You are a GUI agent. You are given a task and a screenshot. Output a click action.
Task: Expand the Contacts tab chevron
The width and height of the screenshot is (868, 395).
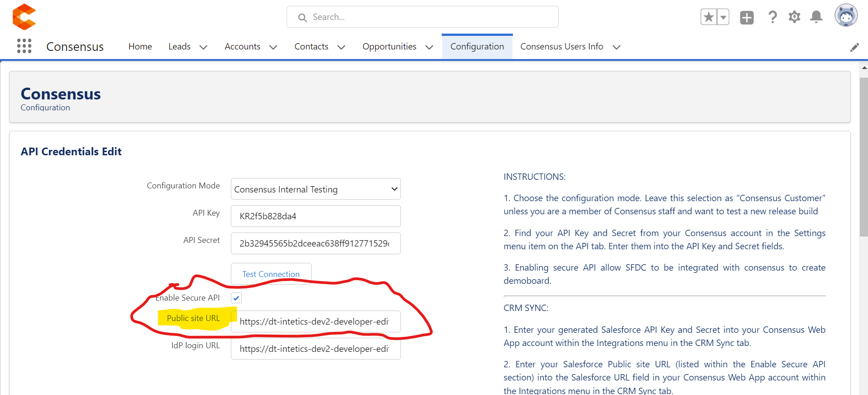[x=341, y=47]
